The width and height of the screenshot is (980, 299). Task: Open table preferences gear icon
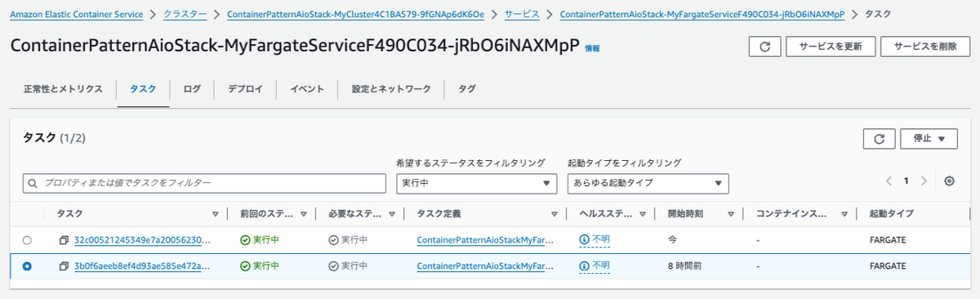pyautogui.click(x=949, y=181)
